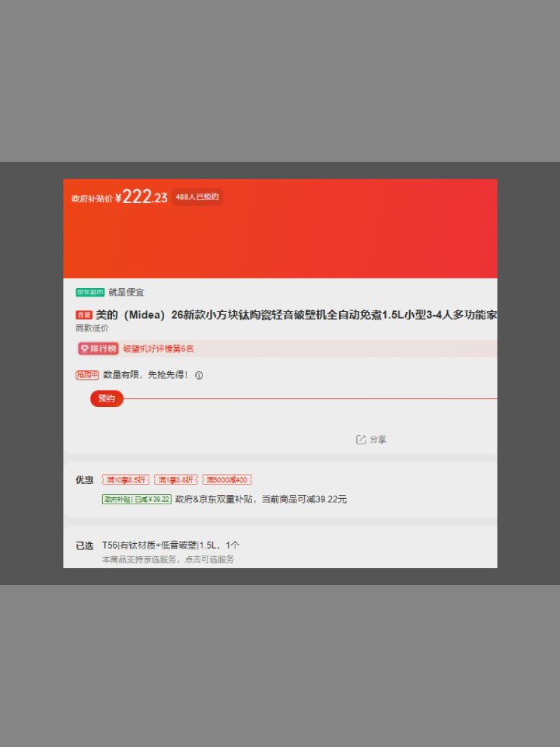Click the 预约 reservation marker

107,398
